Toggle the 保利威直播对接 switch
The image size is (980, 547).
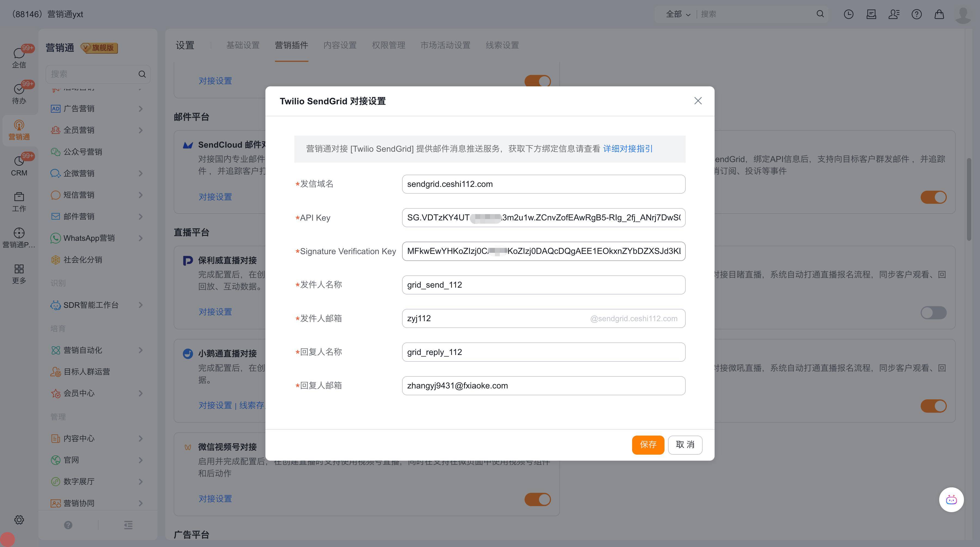point(933,312)
